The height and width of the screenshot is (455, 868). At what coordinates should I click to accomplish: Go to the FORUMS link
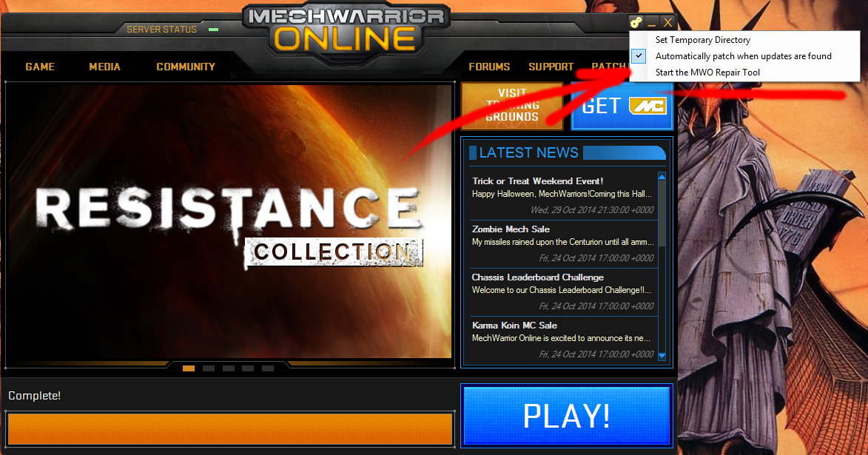tap(489, 67)
